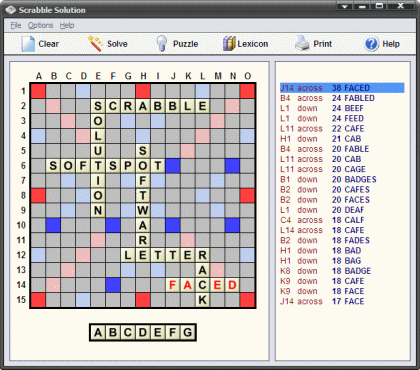
Task: Click rack tile letter A
Action: pyautogui.click(x=98, y=332)
